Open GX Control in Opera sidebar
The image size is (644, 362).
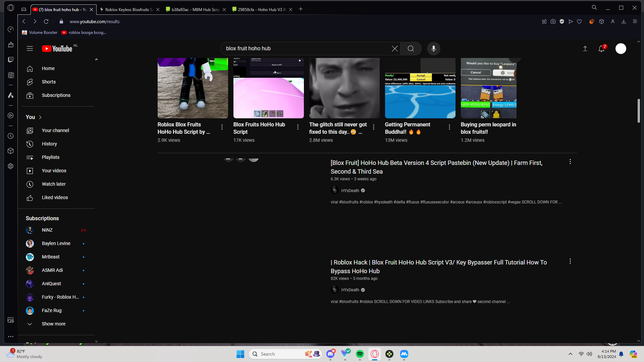11,75
